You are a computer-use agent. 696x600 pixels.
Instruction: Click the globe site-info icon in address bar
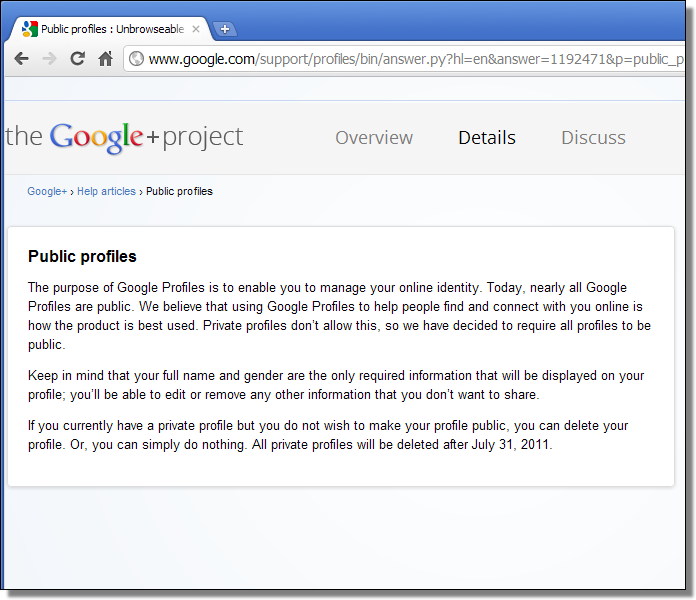point(136,59)
